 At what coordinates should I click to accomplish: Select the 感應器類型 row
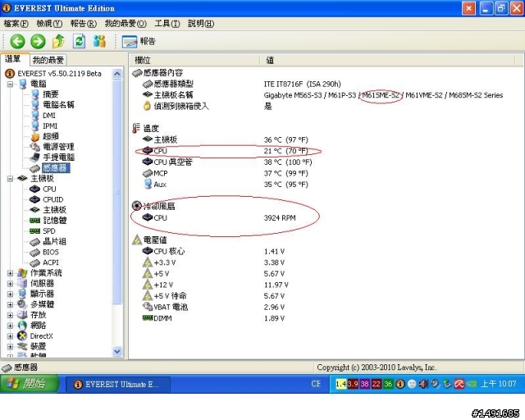[242, 84]
